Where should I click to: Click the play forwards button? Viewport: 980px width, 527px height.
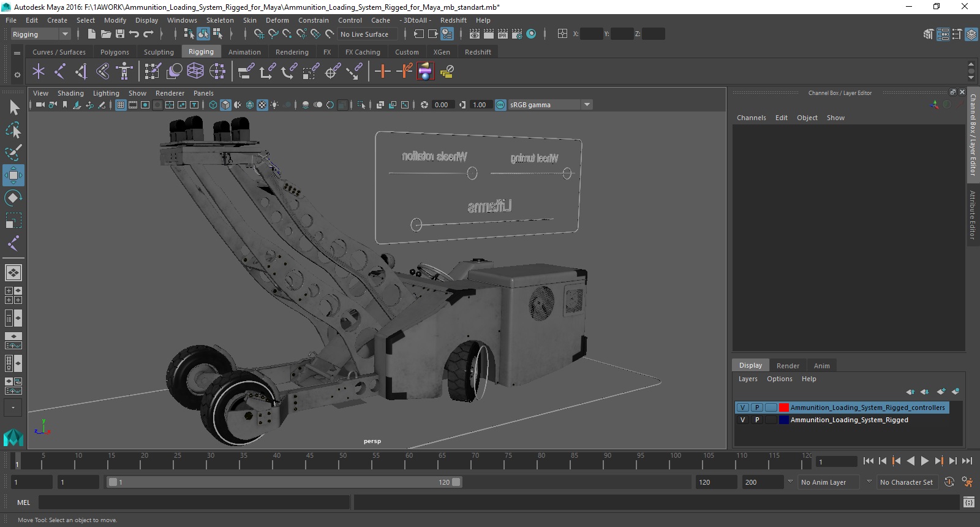click(924, 461)
